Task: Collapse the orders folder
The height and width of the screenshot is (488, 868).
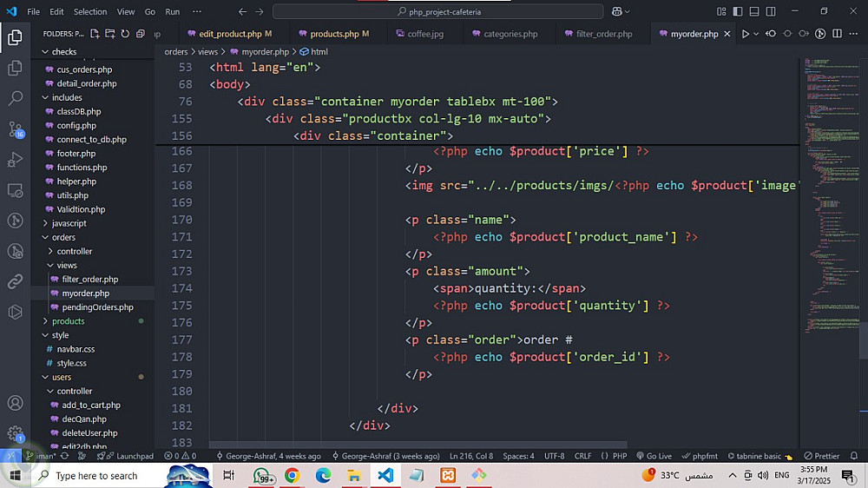Action: pos(63,237)
